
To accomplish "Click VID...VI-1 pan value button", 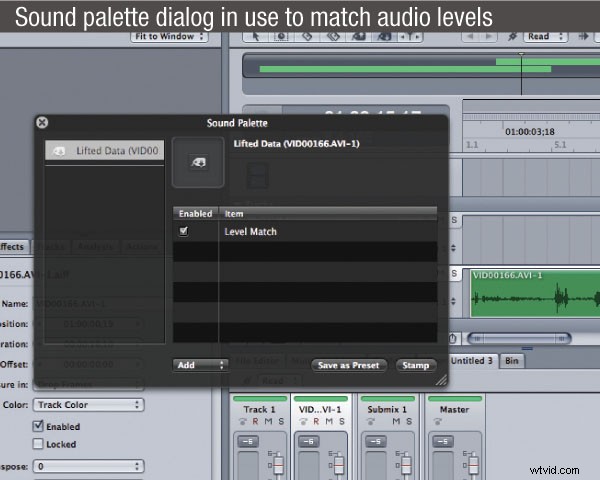I will pos(308,441).
